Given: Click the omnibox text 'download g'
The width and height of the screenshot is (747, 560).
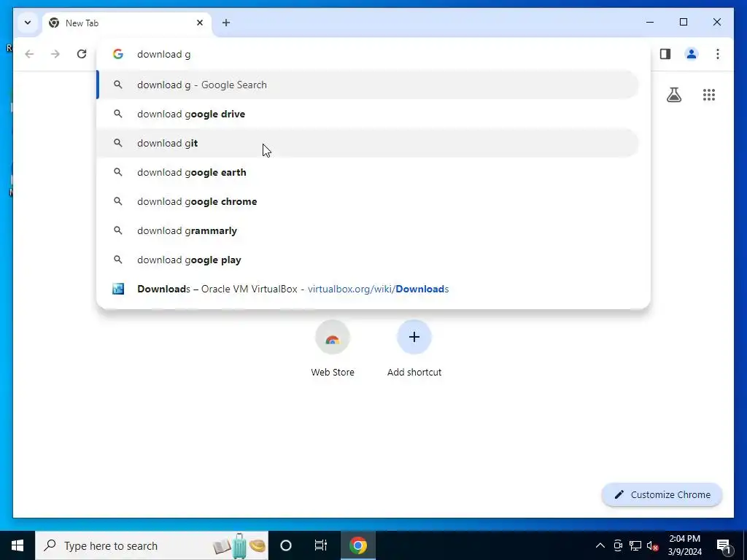Looking at the screenshot, I should (x=164, y=54).
